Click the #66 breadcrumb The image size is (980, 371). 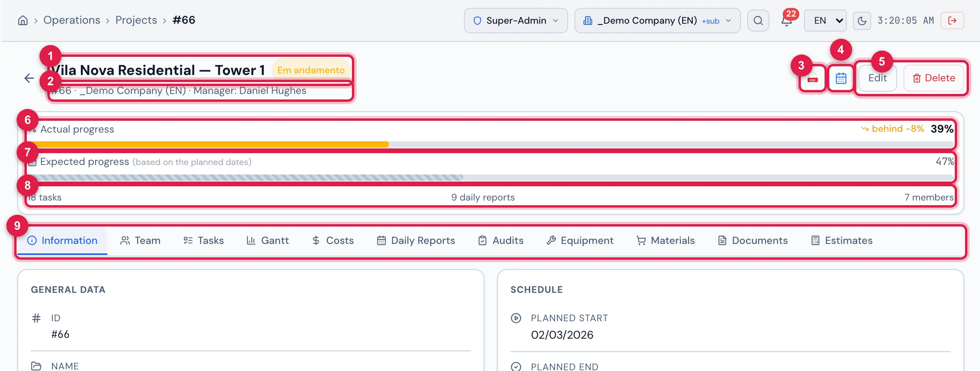click(184, 20)
